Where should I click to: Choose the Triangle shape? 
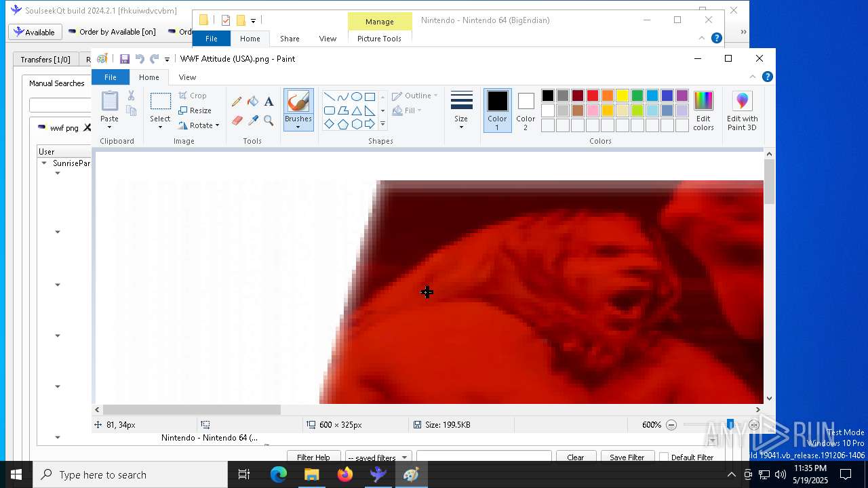click(x=357, y=110)
